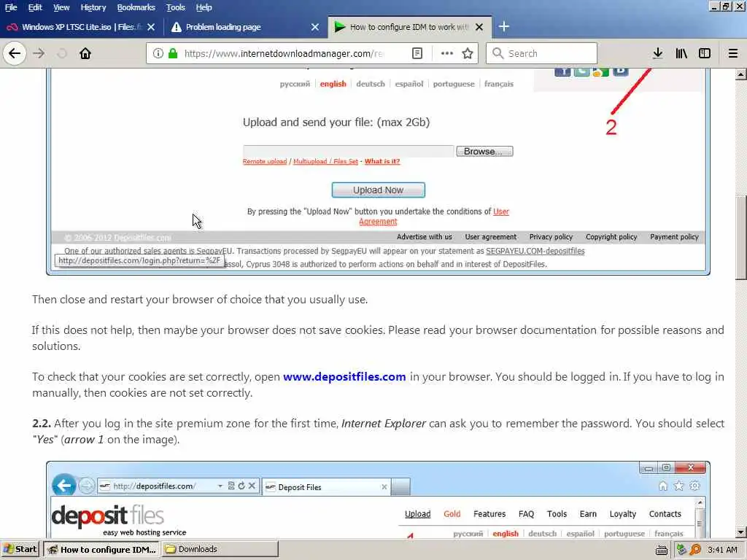Click the address bar URL field

[284, 53]
